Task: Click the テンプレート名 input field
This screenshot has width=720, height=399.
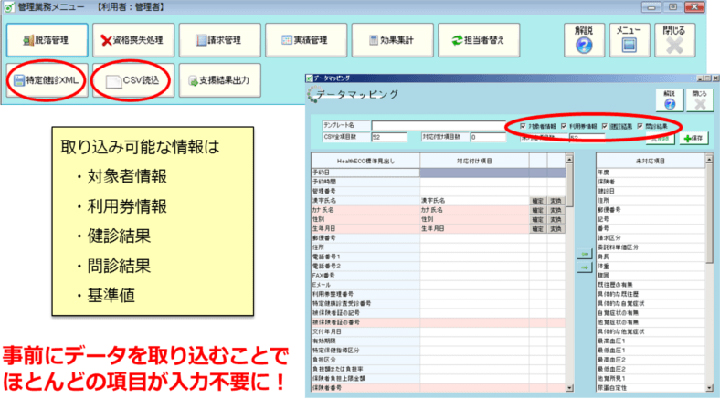Action: point(439,125)
